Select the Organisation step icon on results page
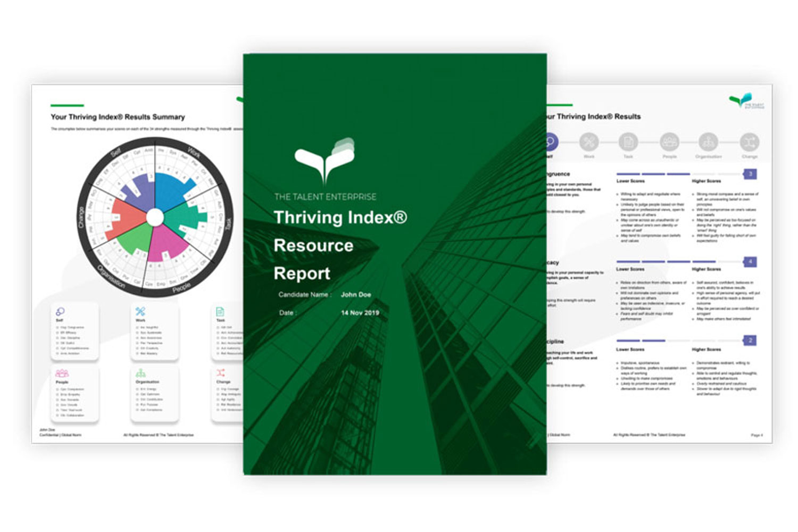Image resolution: width=798 pixels, height=532 pixels. (708, 143)
